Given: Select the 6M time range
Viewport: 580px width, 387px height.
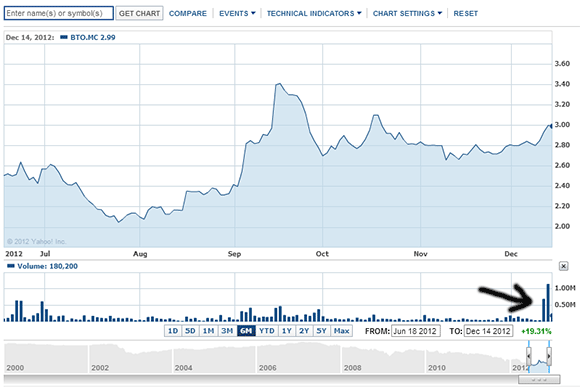Looking at the screenshot, I should (x=246, y=331).
